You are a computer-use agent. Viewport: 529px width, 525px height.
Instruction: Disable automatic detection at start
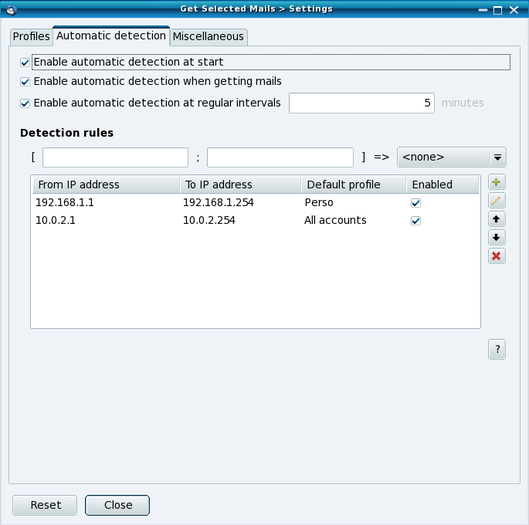(x=25, y=62)
